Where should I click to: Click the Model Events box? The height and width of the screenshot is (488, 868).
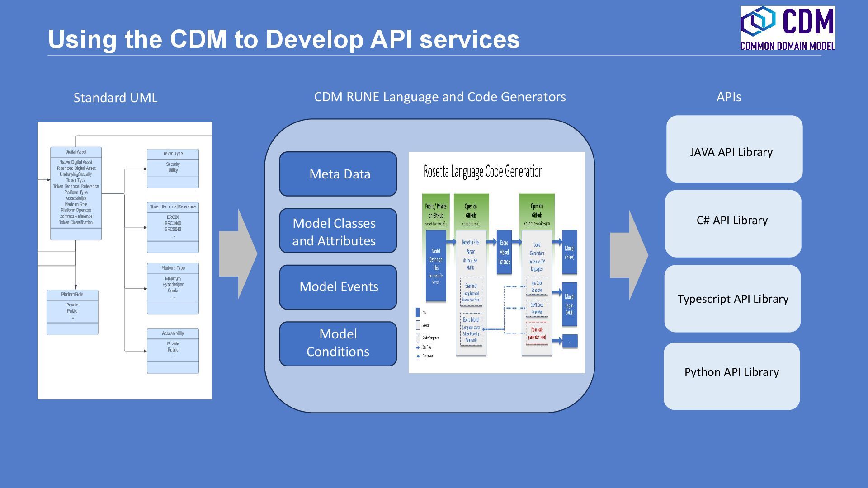tap(338, 287)
